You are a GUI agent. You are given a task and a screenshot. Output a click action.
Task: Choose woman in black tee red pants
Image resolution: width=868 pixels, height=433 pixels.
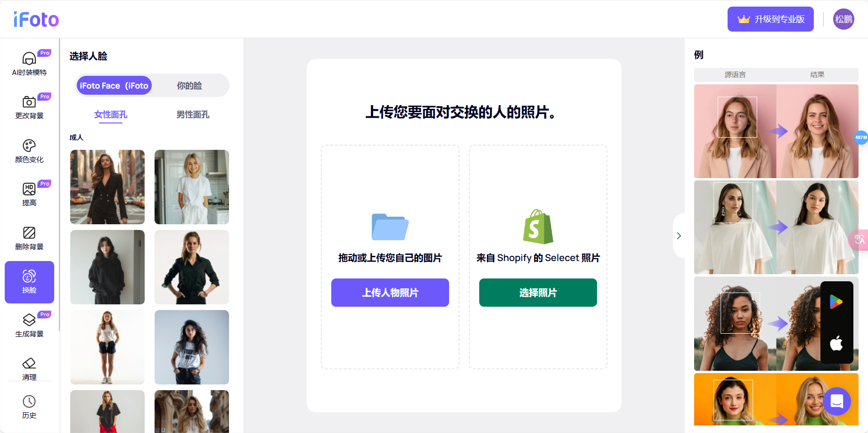pyautogui.click(x=107, y=411)
